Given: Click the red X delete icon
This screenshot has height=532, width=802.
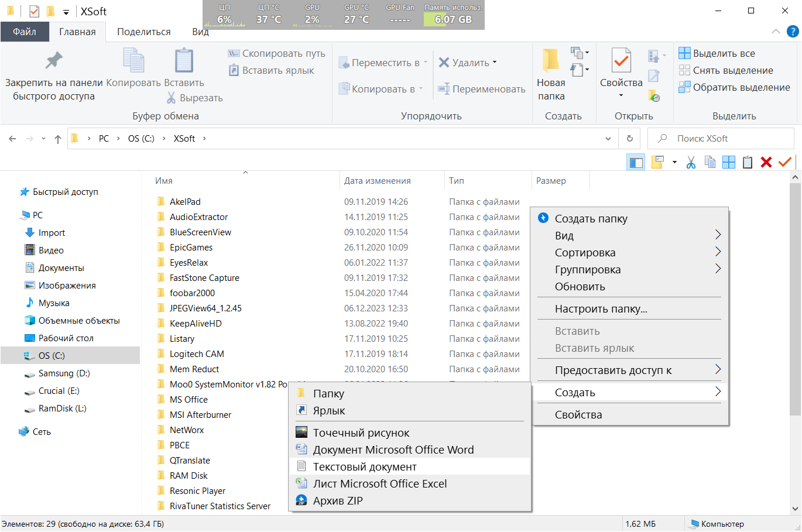Looking at the screenshot, I should pyautogui.click(x=766, y=162).
